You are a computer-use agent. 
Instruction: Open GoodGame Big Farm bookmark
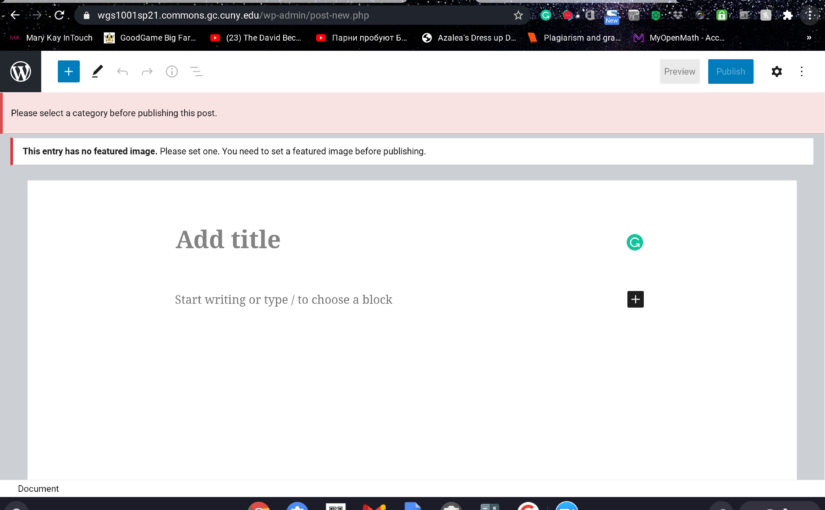(x=150, y=38)
